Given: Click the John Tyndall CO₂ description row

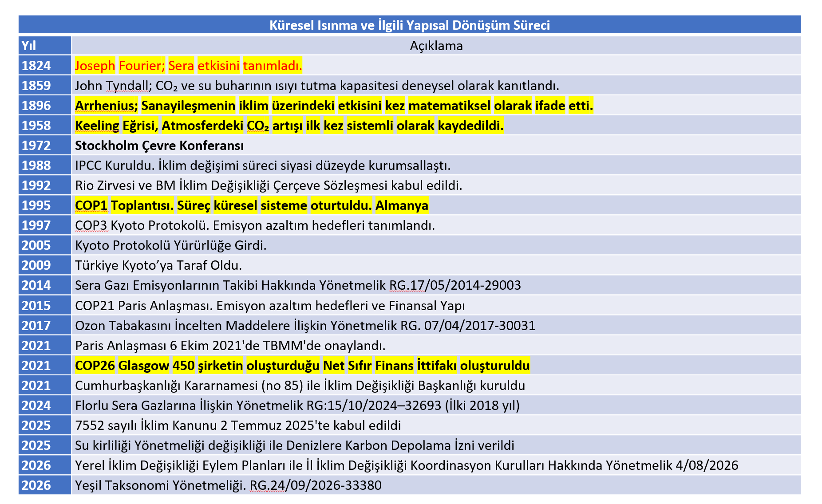Looking at the screenshot, I should click(436, 85).
